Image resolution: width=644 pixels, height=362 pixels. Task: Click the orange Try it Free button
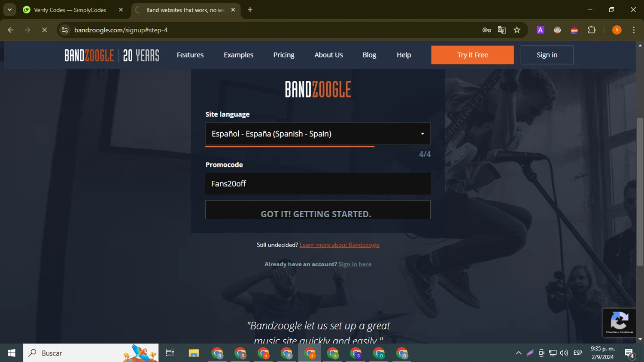click(472, 55)
